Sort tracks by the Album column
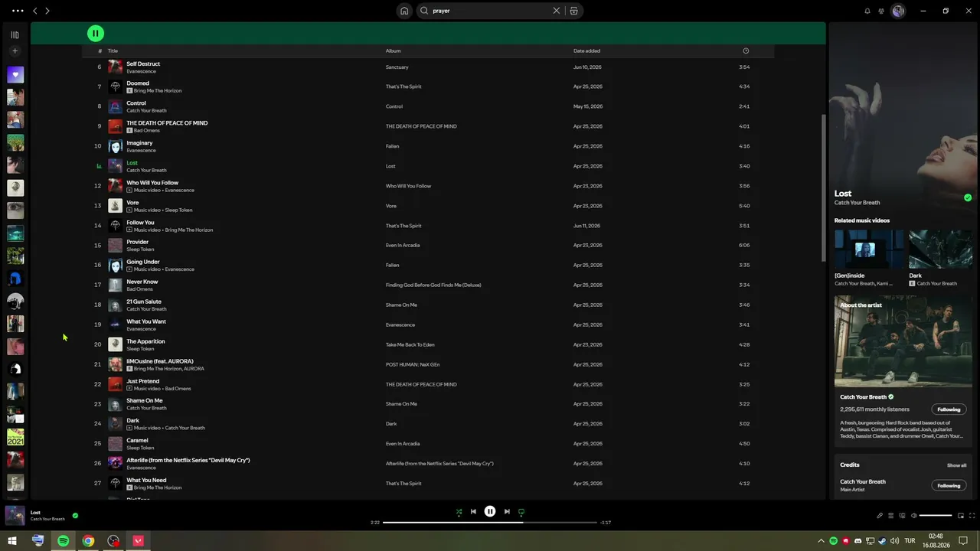Screen dimensions: 980x551 [x=393, y=51]
